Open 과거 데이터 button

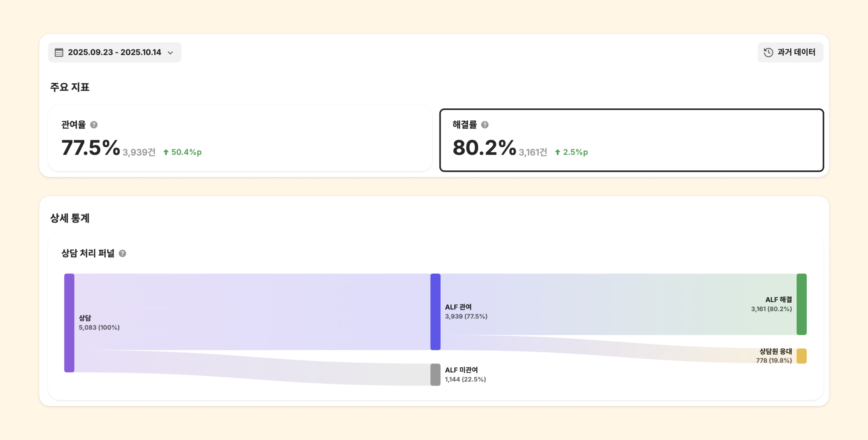click(x=790, y=52)
